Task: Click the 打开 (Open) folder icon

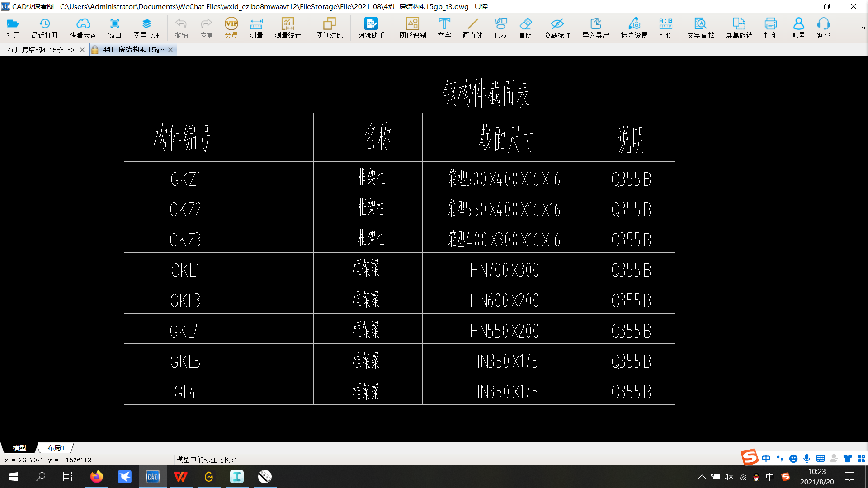Action: pyautogui.click(x=13, y=28)
